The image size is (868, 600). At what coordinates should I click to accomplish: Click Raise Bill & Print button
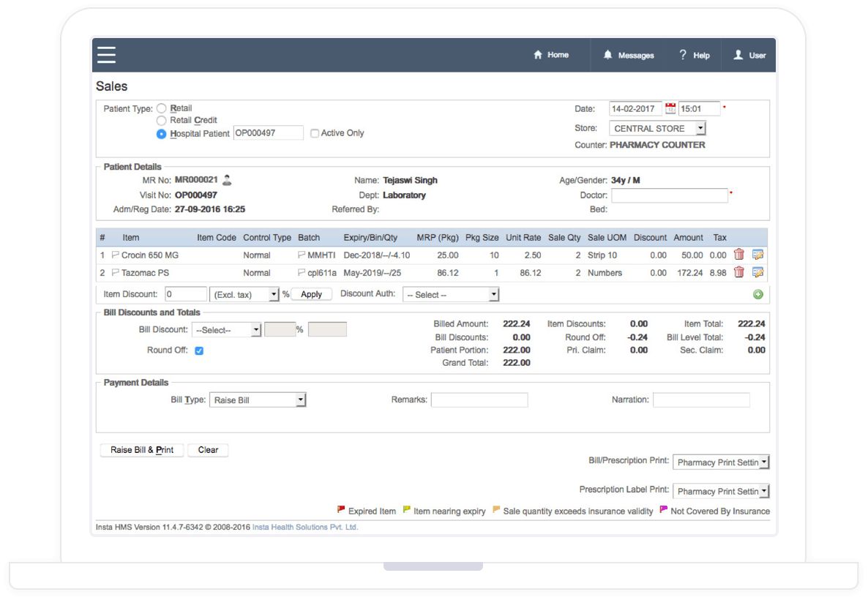pos(142,450)
